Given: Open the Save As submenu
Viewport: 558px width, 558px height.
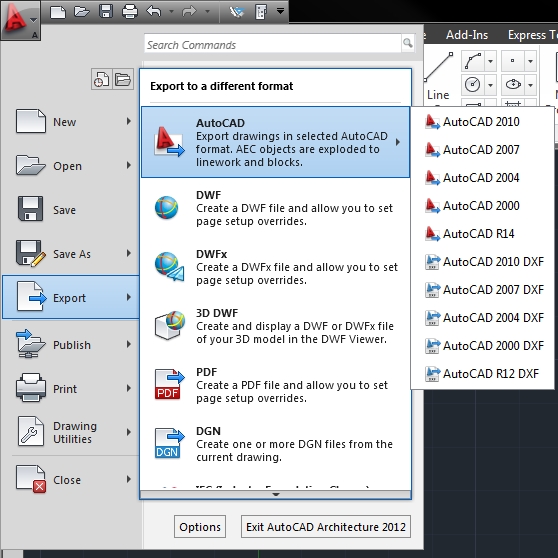Looking at the screenshot, I should click(x=70, y=253).
